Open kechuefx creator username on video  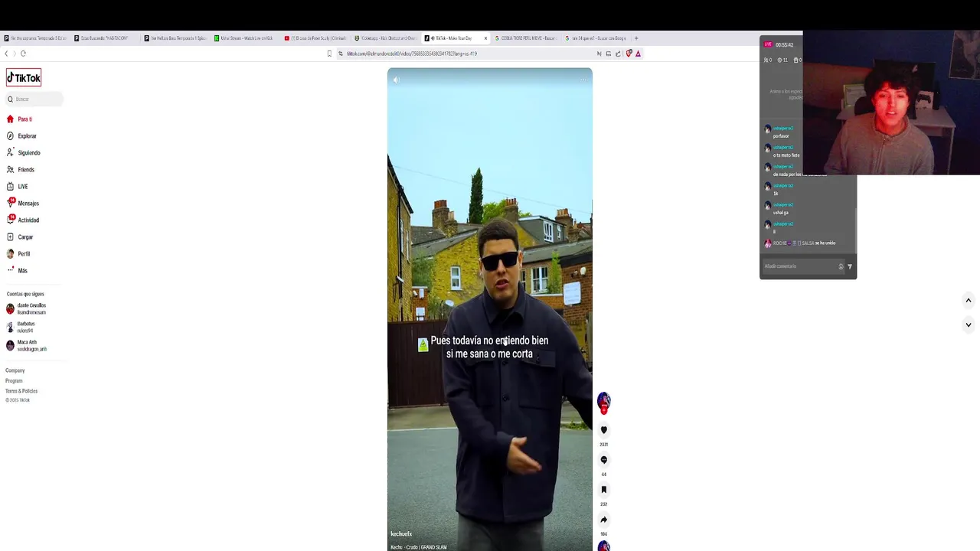(401, 534)
